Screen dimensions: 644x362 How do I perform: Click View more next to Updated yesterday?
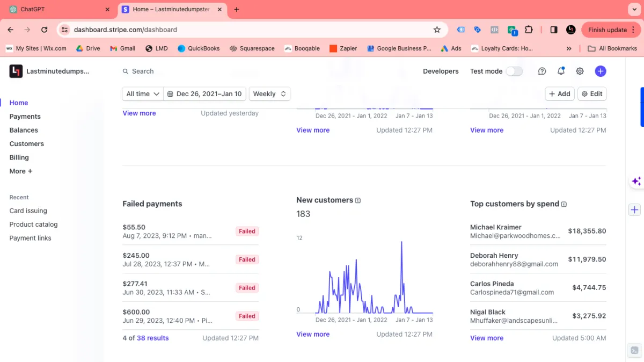[139, 113]
